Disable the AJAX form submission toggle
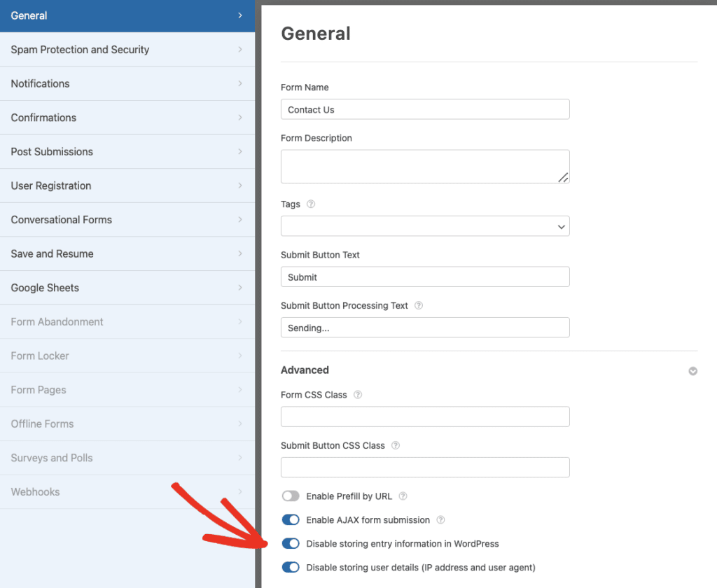 pos(291,519)
